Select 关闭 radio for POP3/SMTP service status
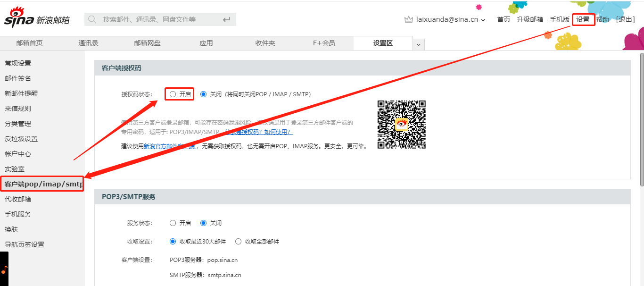Image resolution: width=644 pixels, height=286 pixels. (x=204, y=223)
